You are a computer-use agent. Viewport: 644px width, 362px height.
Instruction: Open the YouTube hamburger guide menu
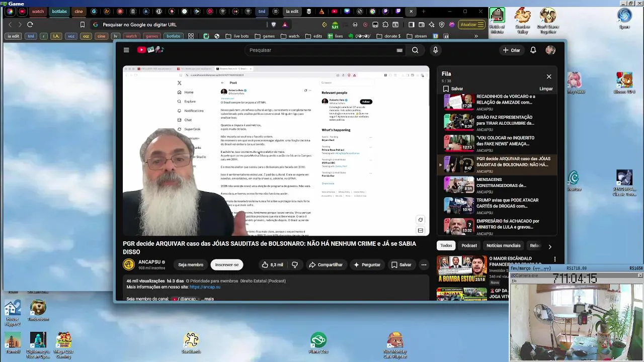click(x=126, y=50)
